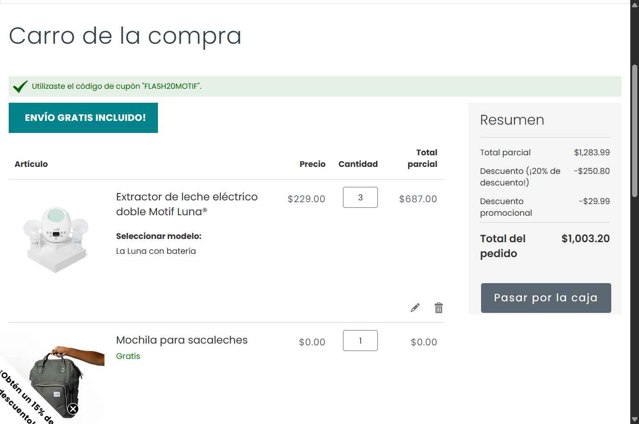Click the ENVÍO GRATIS INCLUIDO banner
This screenshot has width=639, height=424.
pos(83,118)
